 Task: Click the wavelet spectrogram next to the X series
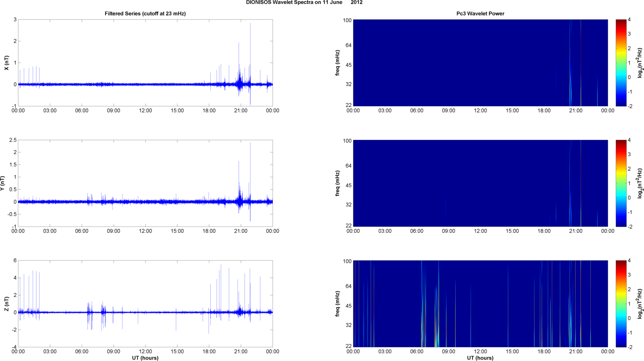point(480,63)
